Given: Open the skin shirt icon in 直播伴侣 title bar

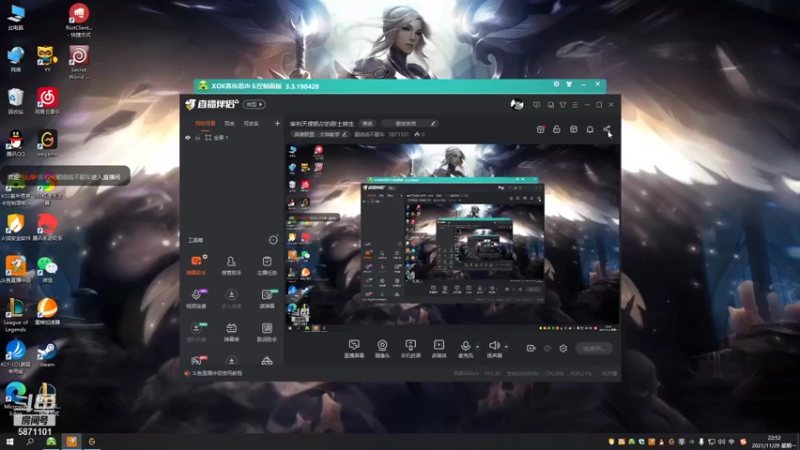Looking at the screenshot, I should coord(563,105).
